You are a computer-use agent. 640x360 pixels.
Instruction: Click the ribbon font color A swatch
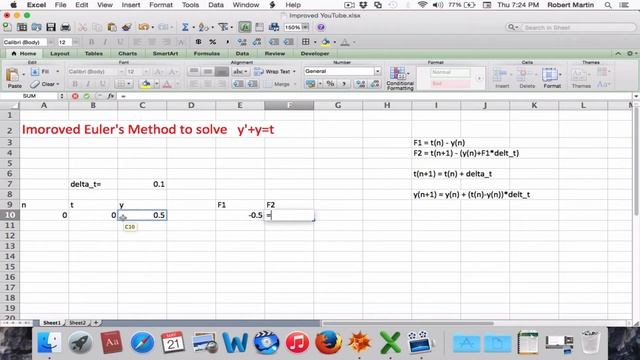[x=167, y=84]
